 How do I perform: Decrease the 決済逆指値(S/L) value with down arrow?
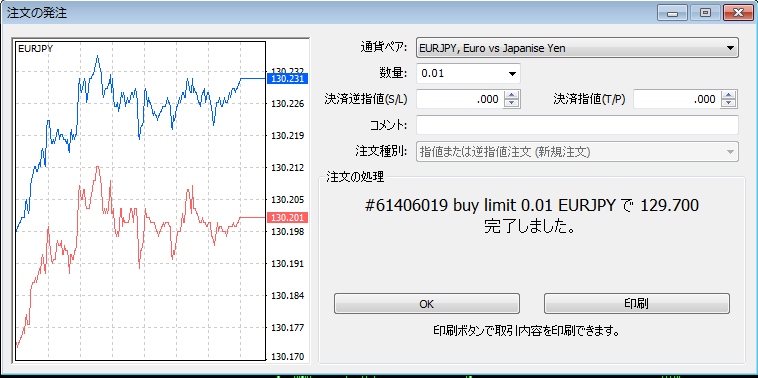click(x=511, y=103)
